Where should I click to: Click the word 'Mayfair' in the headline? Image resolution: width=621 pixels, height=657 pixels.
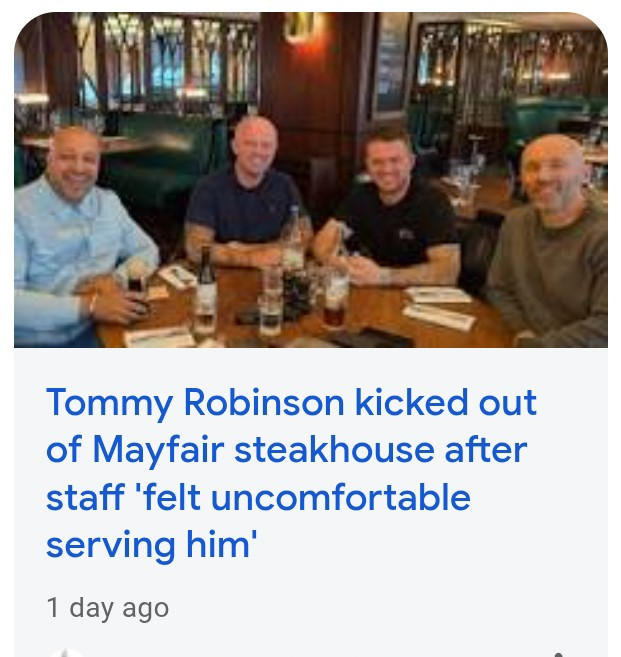click(158, 451)
